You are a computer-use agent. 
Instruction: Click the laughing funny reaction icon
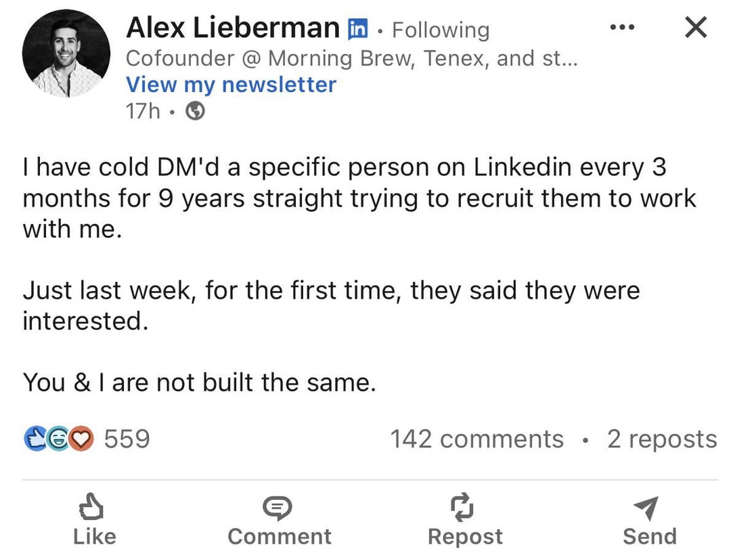point(58,439)
